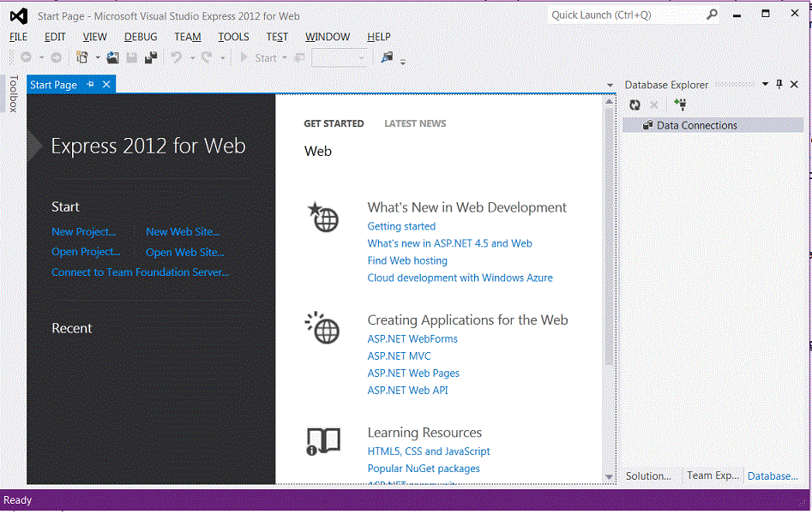Image resolution: width=812 pixels, height=514 pixels.
Task: Click the browser refresh icon beside Start
Action: [299, 57]
